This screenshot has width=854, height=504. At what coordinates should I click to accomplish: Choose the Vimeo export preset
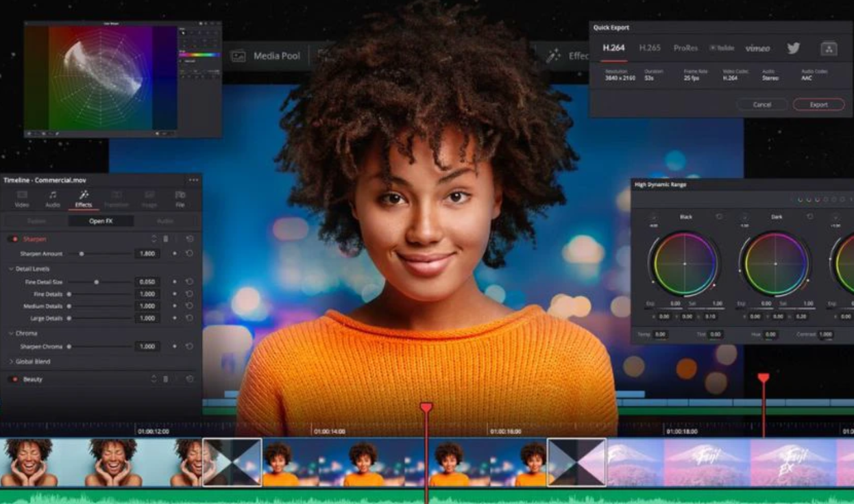[757, 49]
